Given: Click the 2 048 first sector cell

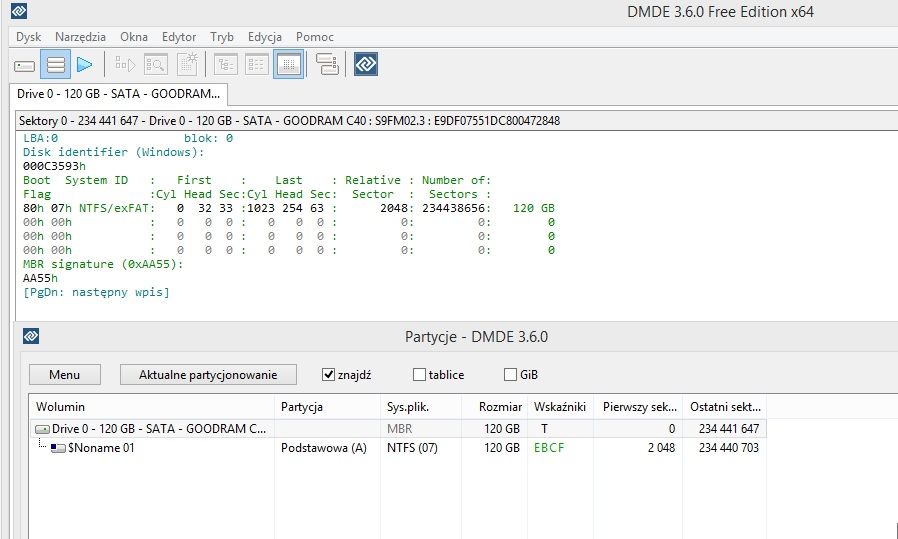Looking at the screenshot, I should point(661,448).
